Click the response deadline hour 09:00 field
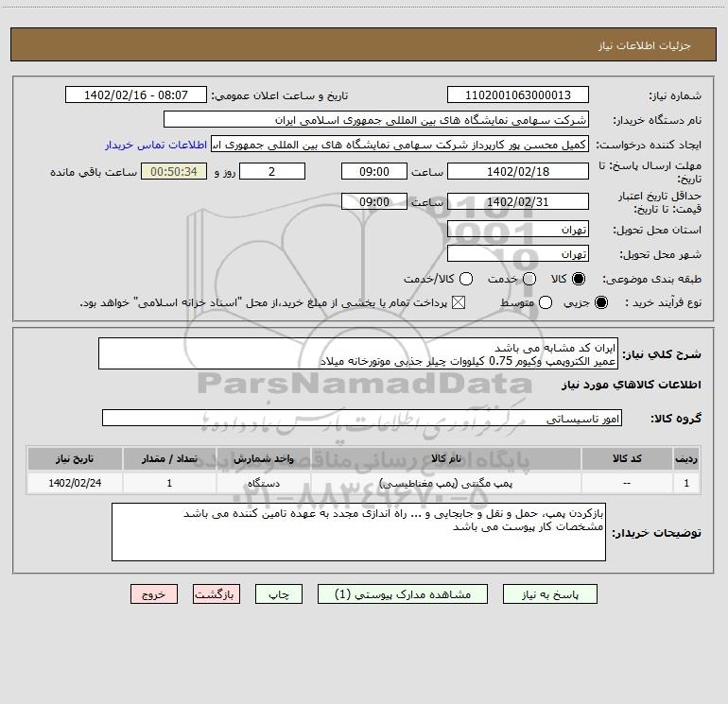The height and width of the screenshot is (704, 728). [374, 171]
